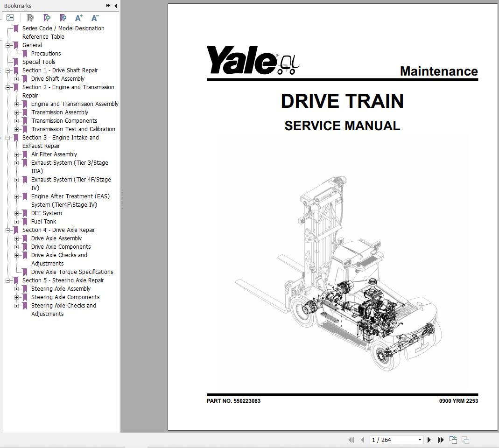Expand the Drive Axle Assembly bookmark

16,238
